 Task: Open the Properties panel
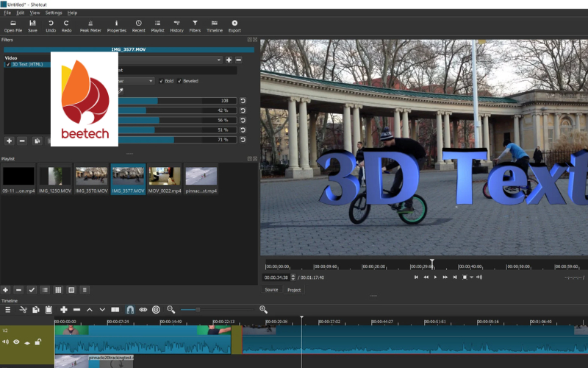pos(117,26)
